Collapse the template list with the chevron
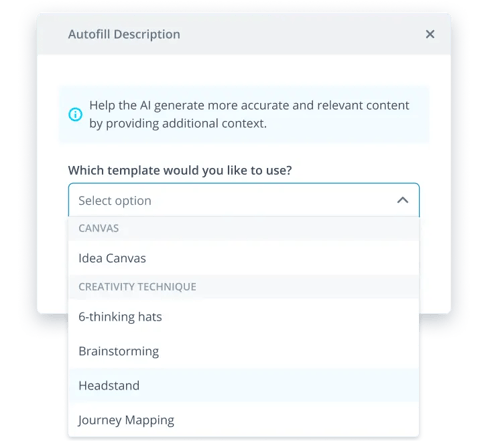Viewport: 488px width, 441px height. pyautogui.click(x=403, y=200)
